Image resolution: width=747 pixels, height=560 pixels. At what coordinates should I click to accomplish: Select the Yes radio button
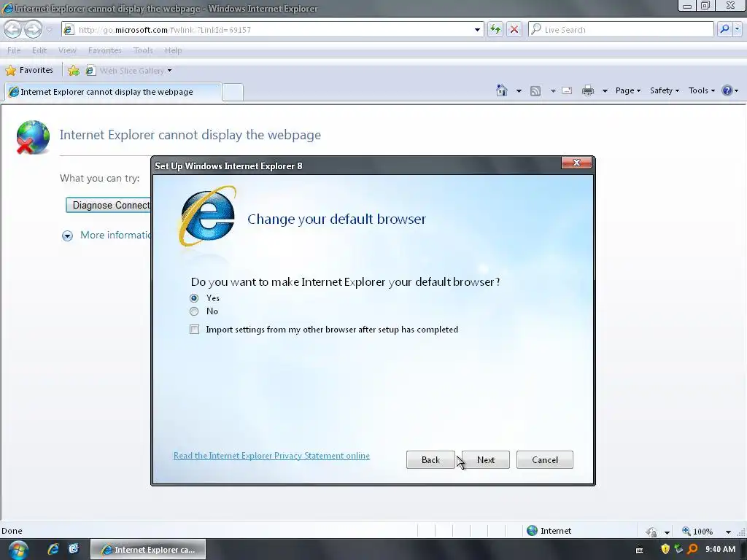pos(194,298)
